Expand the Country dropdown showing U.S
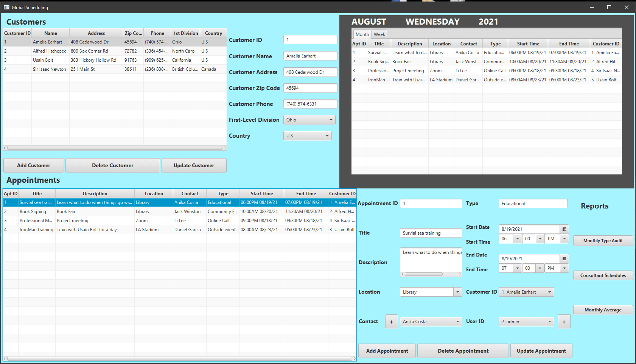 click(307, 136)
